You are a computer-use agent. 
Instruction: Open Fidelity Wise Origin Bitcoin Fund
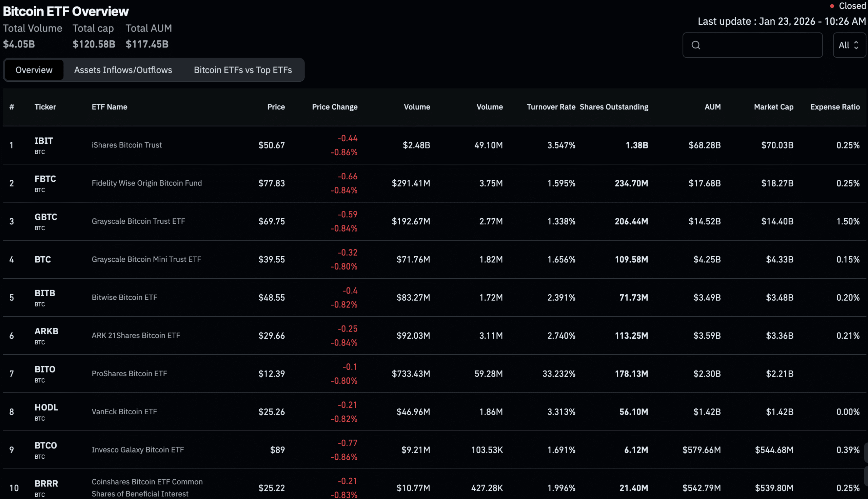pyautogui.click(x=147, y=183)
